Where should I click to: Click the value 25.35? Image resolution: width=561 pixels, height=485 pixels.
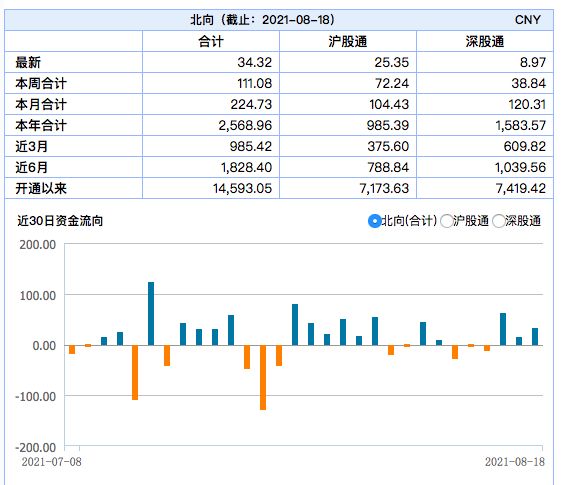[x=391, y=63]
